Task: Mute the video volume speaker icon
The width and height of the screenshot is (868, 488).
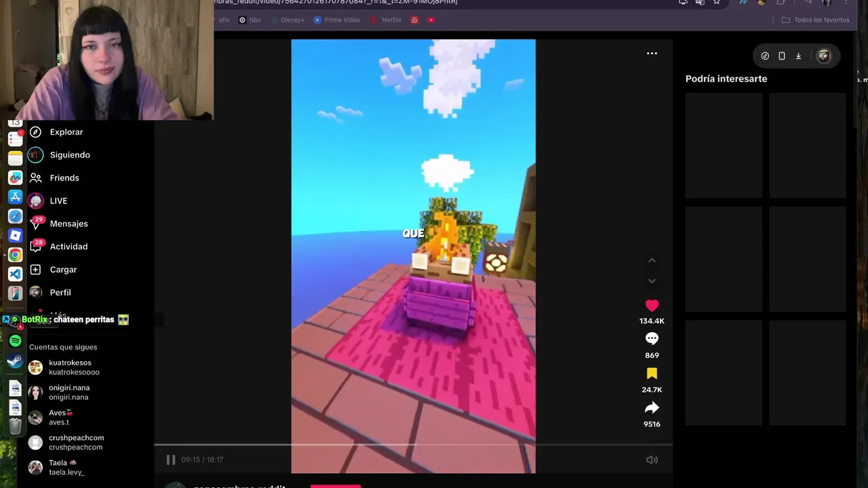Action: [652, 460]
